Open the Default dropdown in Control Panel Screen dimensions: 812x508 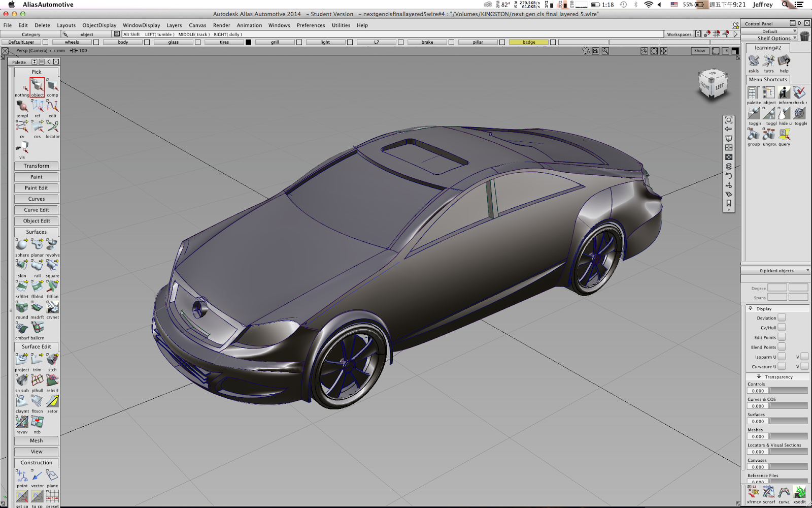point(770,31)
